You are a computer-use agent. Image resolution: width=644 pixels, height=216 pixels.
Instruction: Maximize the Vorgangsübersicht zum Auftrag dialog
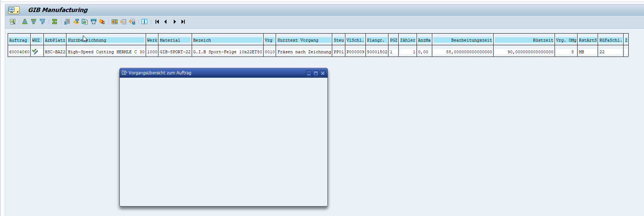316,73
